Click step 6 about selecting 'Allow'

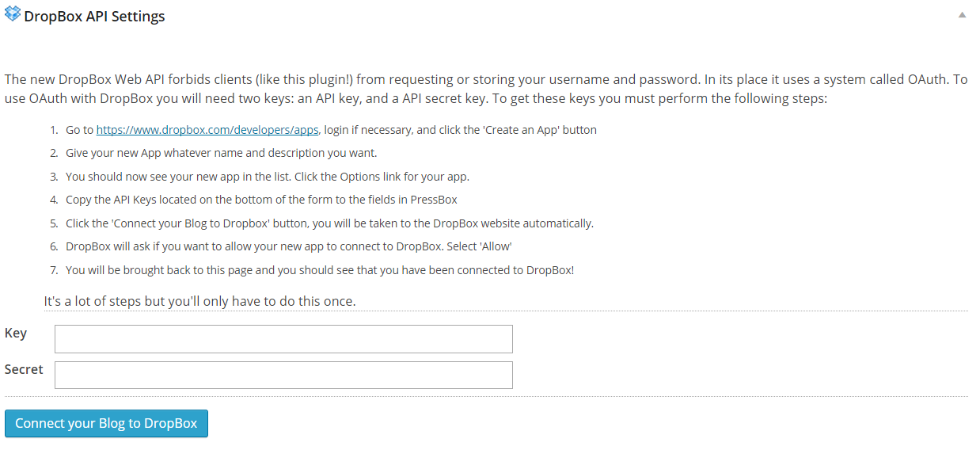(294, 246)
